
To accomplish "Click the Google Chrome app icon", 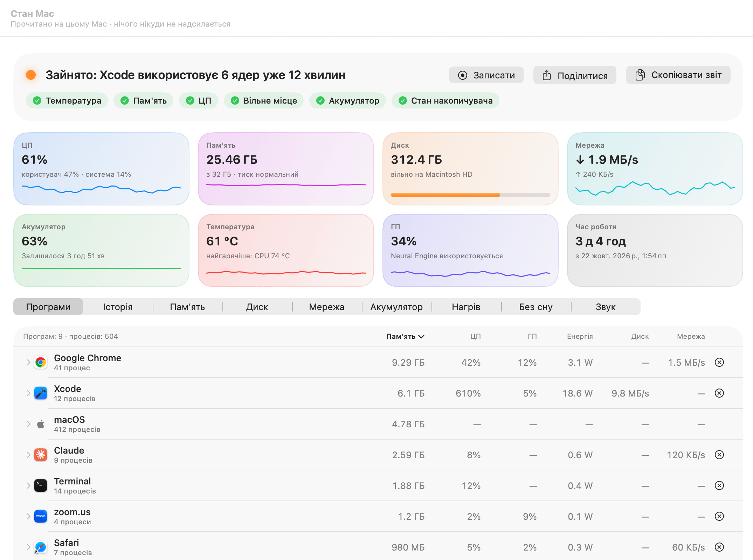I will coord(41,362).
